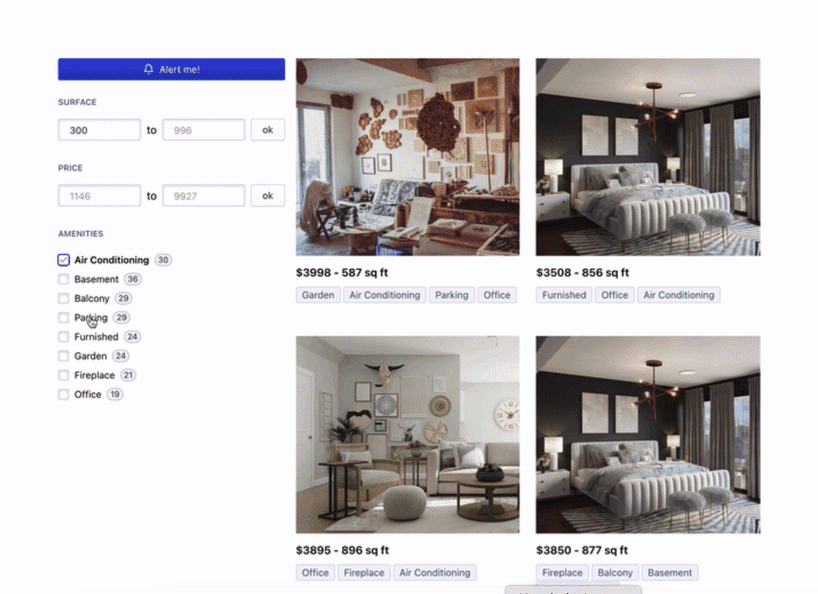Toggle the Garden filter checkbox
818x594 pixels.
coord(64,356)
